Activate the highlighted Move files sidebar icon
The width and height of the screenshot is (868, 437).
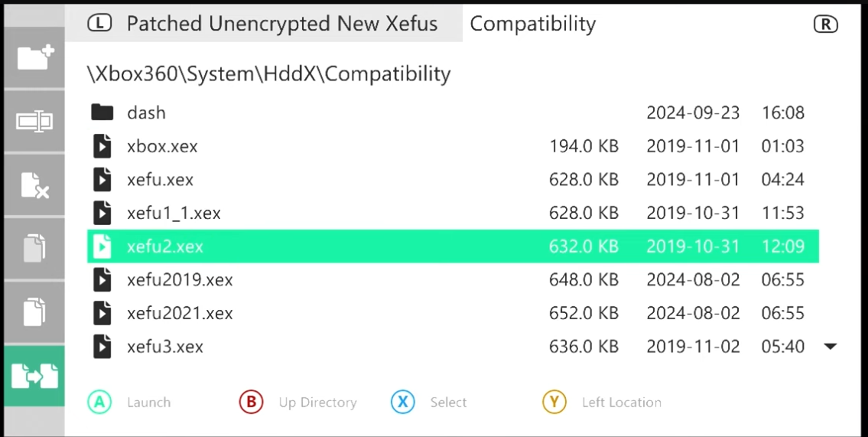click(x=35, y=376)
